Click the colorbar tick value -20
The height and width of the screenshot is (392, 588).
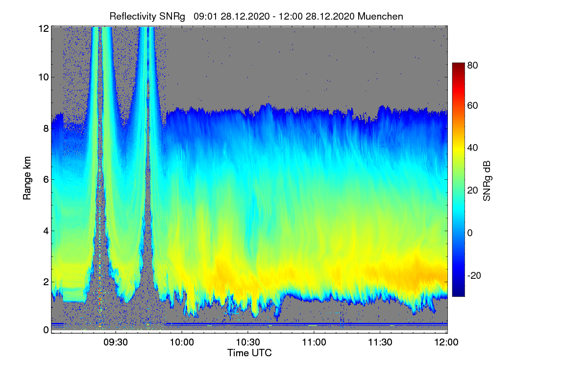[474, 275]
